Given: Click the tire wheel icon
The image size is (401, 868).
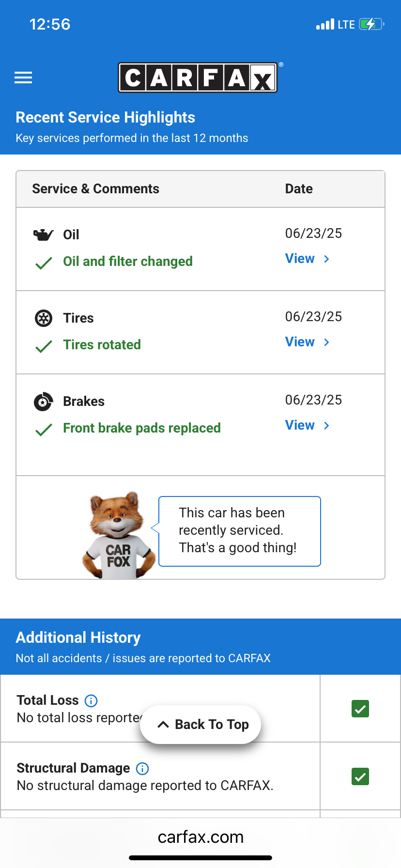Looking at the screenshot, I should 44,318.
